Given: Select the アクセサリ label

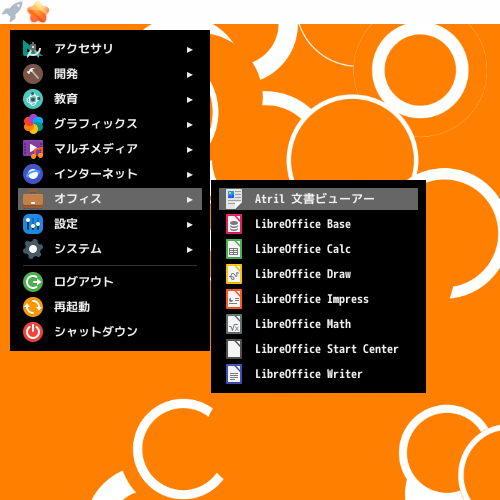Looking at the screenshot, I should [x=84, y=49].
